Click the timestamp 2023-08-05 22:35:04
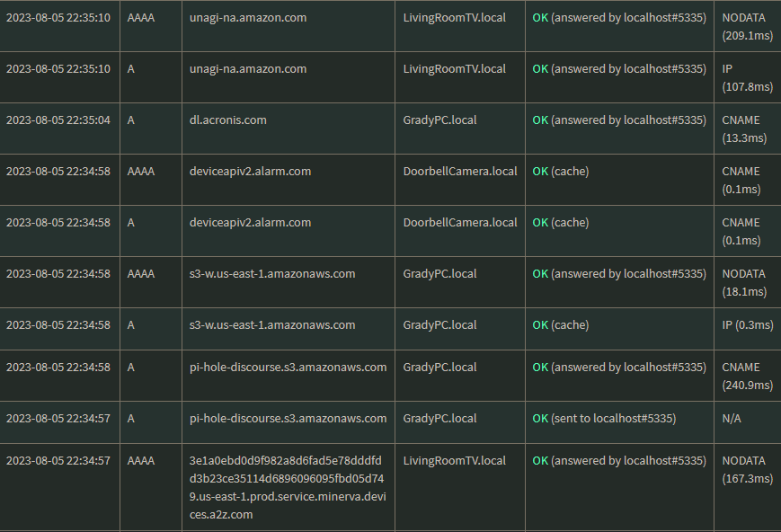Image resolution: width=781 pixels, height=532 pixels. click(x=58, y=120)
